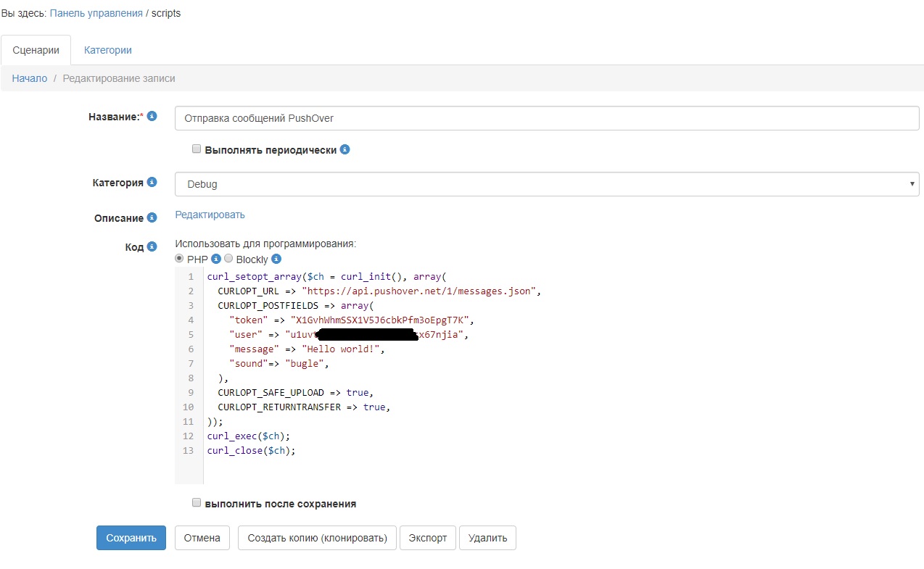Image resolution: width=924 pixels, height=569 pixels.
Task: Click info icon beside Blockly option
Action: [x=276, y=259]
